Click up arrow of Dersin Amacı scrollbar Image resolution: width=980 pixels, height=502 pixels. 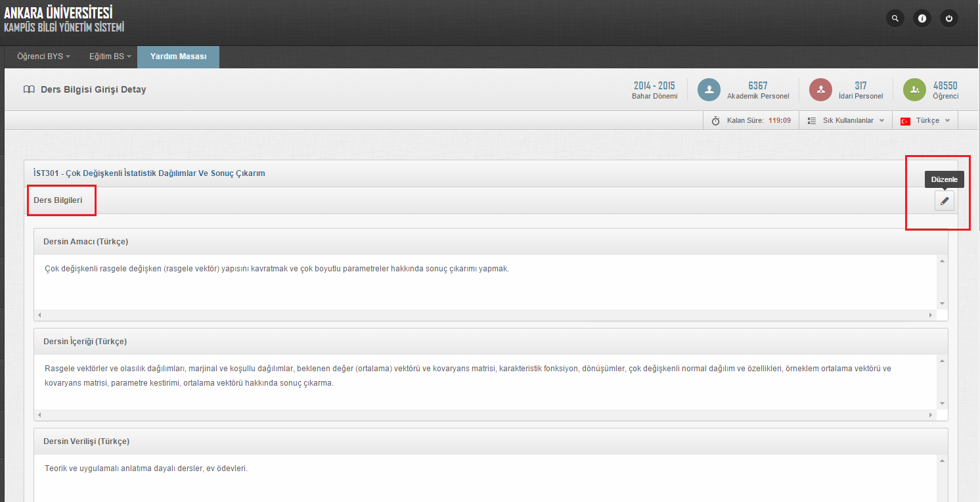942,261
